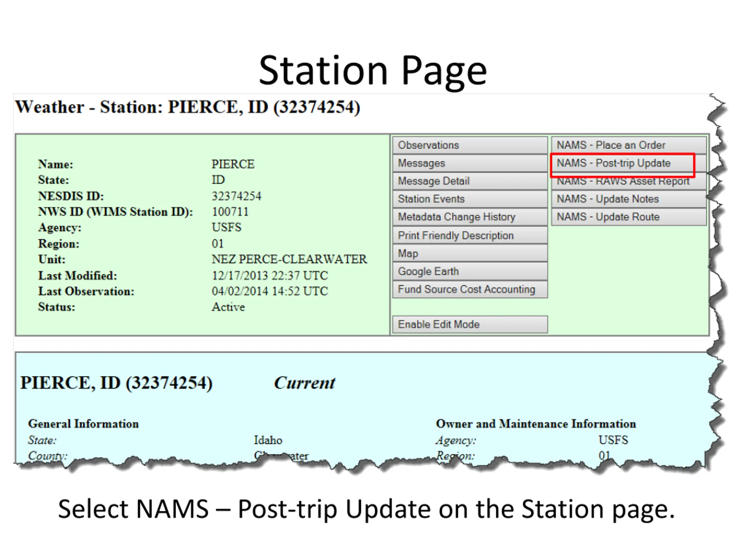
Task: Select Print Friendly Description
Action: coord(470,235)
